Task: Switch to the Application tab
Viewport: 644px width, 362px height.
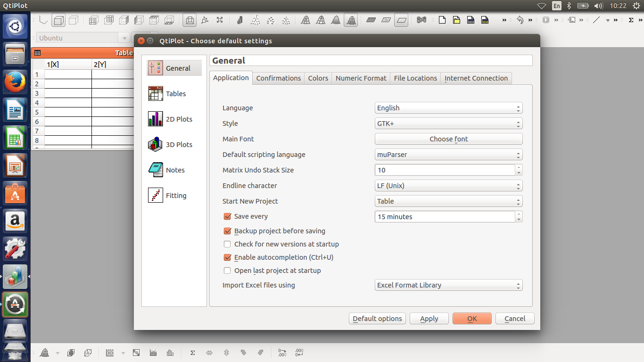Action: pyautogui.click(x=231, y=78)
